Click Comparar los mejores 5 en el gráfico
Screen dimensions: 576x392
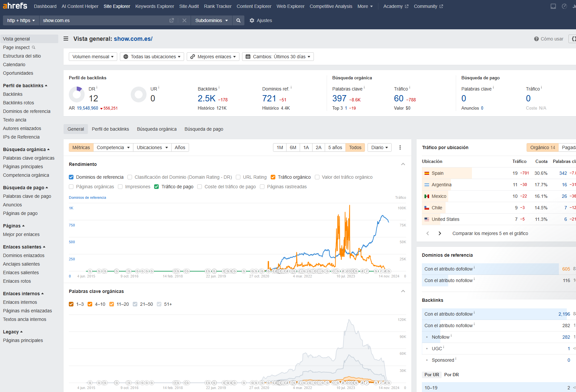[490, 233]
